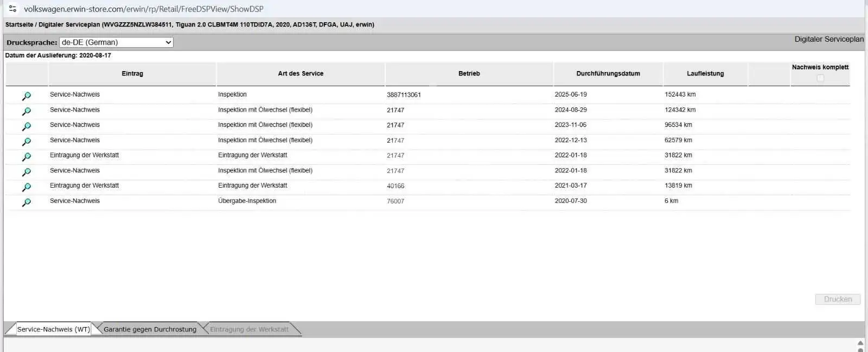Click Betrieb number 76007
This screenshot has width=868, height=352.
click(x=395, y=201)
